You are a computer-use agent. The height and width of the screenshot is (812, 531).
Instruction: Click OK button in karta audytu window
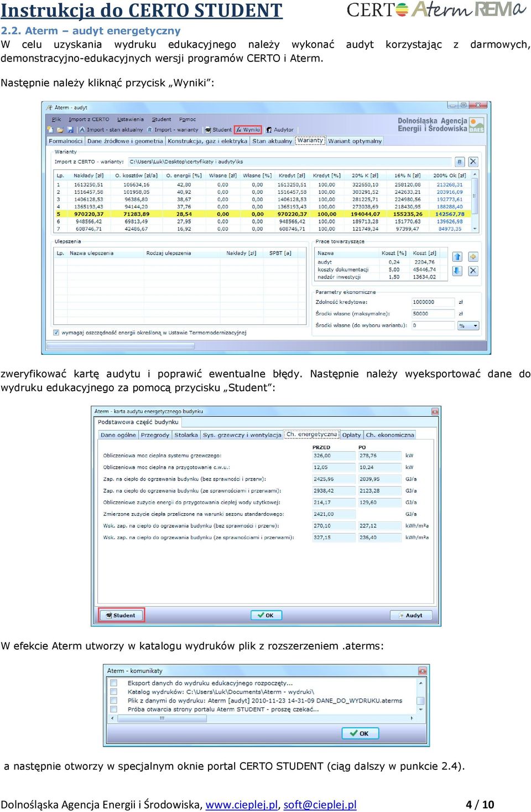pos(266,615)
